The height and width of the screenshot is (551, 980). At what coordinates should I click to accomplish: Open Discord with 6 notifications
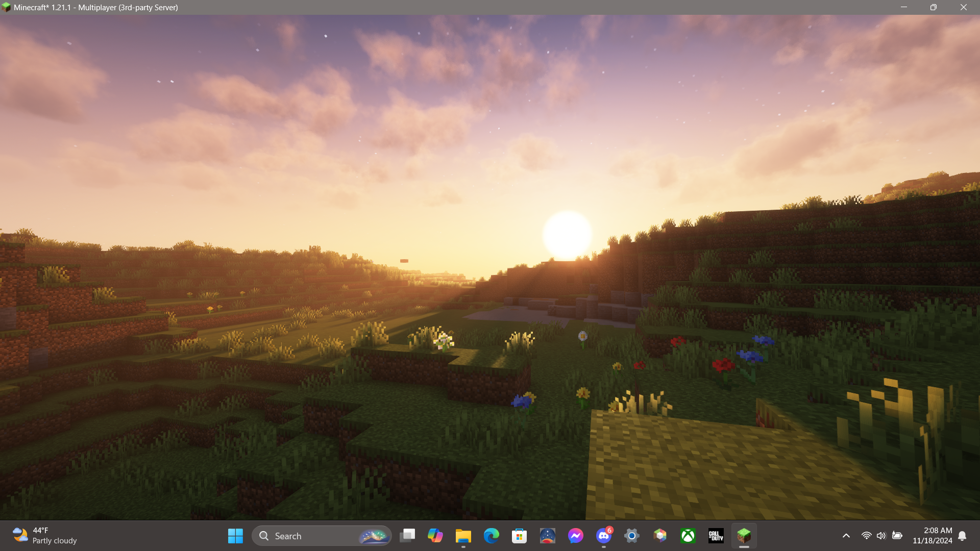click(604, 536)
